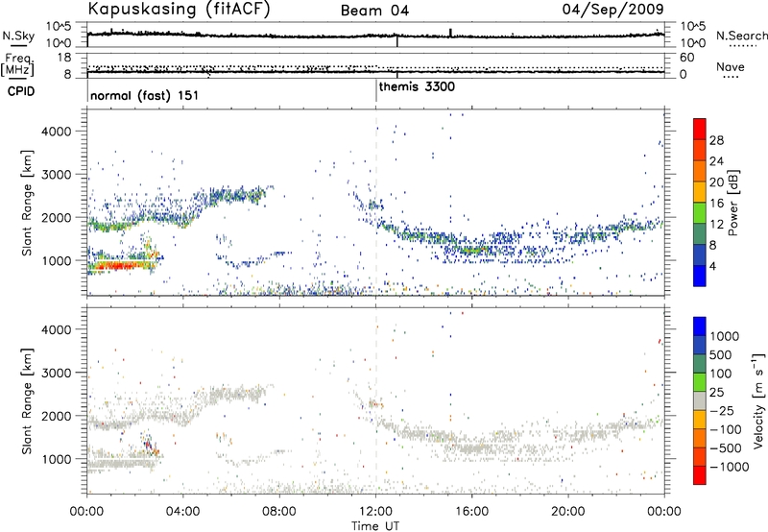Click the '500' tick on velocity colorbar
This screenshot has height=532, width=768.
[721, 354]
